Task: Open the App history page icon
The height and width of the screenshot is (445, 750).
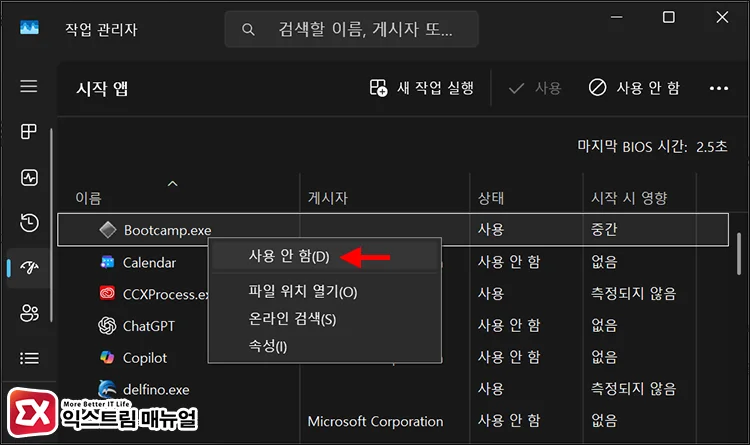Action: (x=29, y=222)
